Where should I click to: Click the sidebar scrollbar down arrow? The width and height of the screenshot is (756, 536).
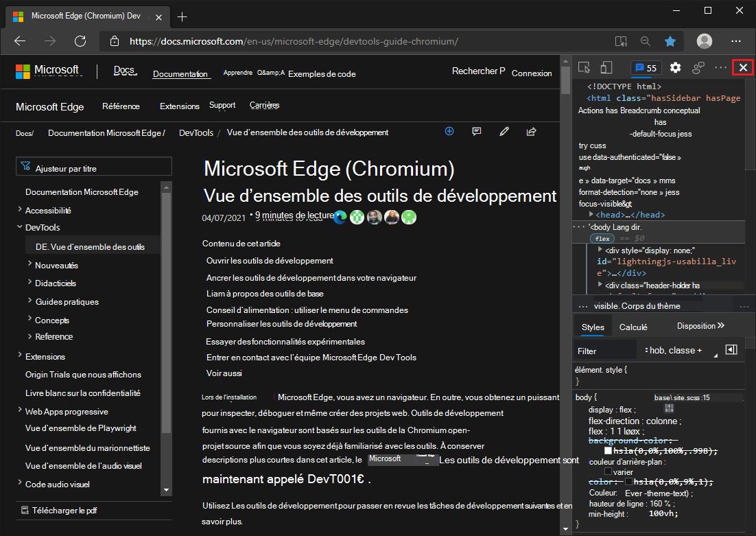click(x=166, y=490)
